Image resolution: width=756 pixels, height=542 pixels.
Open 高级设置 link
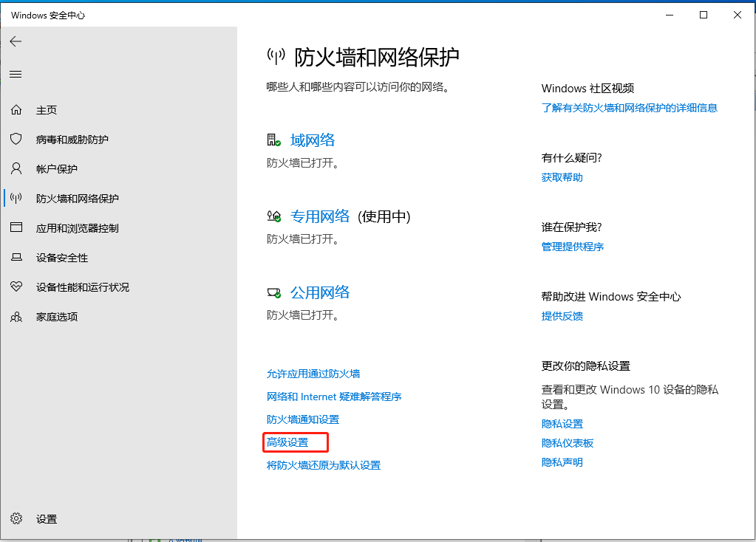(x=287, y=442)
